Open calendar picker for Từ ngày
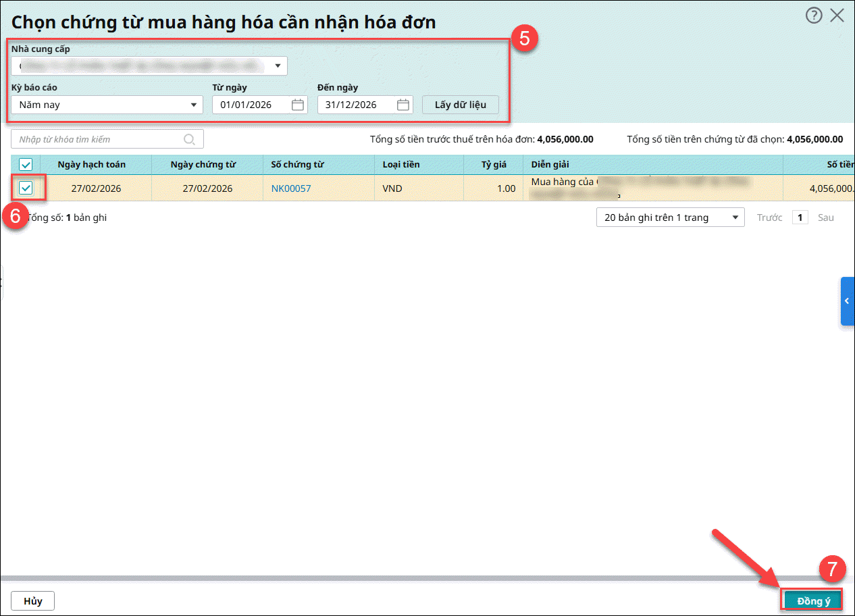This screenshot has width=855, height=616. click(297, 105)
